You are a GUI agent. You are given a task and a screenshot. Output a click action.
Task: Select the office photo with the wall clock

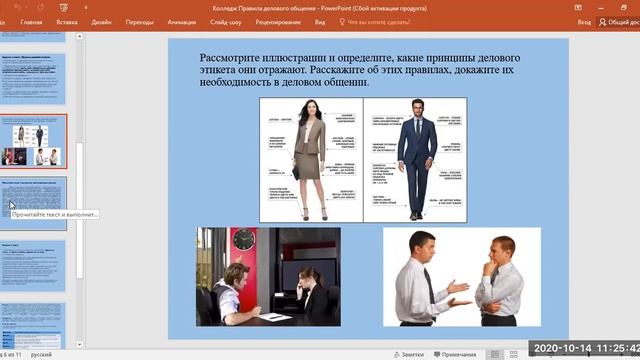click(268, 277)
